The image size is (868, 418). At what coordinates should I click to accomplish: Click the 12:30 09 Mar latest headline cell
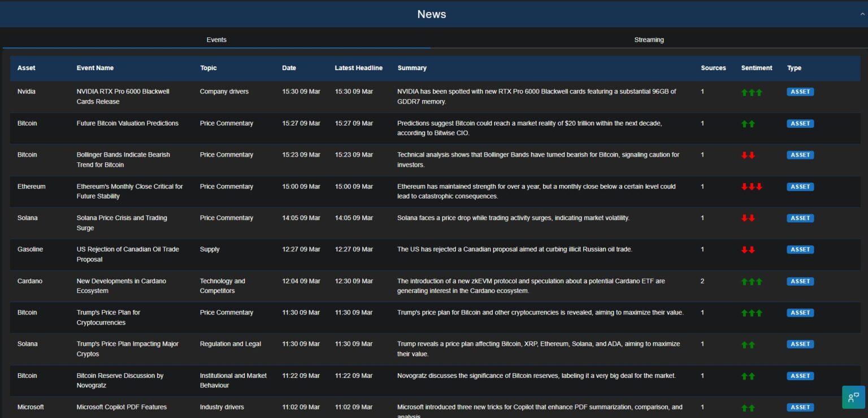354,281
